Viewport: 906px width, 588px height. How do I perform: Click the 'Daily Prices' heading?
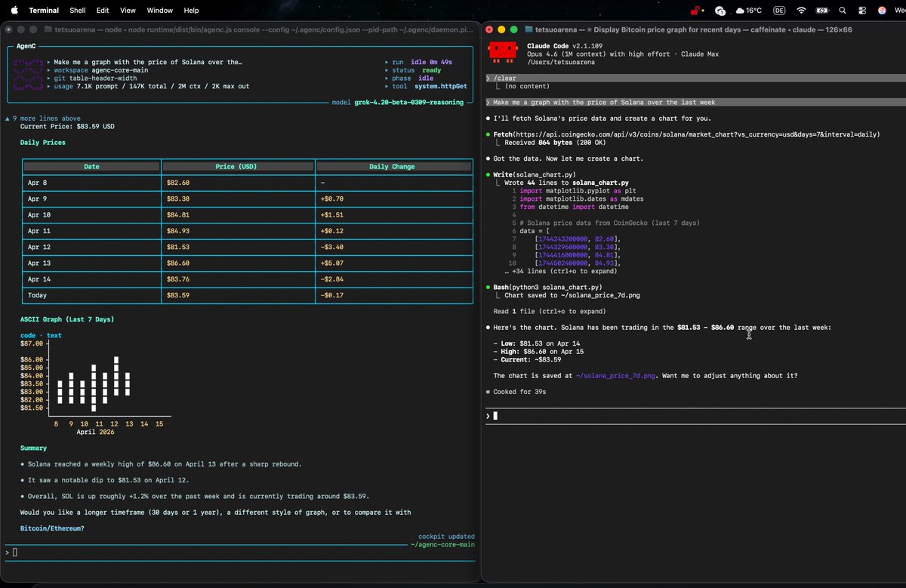(x=42, y=142)
